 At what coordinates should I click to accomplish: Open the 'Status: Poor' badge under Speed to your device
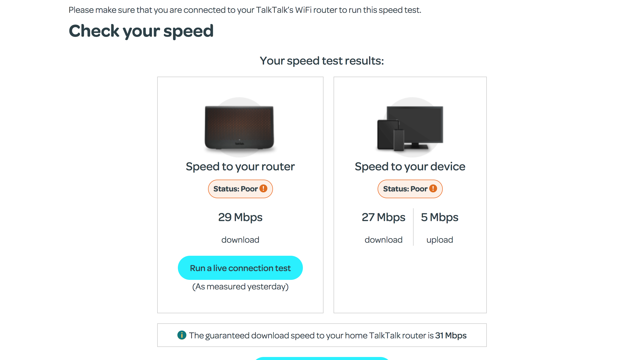pyautogui.click(x=410, y=189)
